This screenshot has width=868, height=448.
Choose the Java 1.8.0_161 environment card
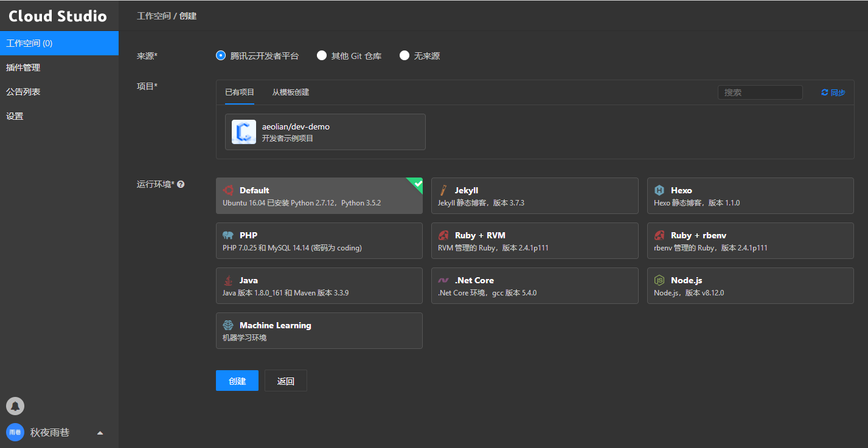click(x=319, y=286)
